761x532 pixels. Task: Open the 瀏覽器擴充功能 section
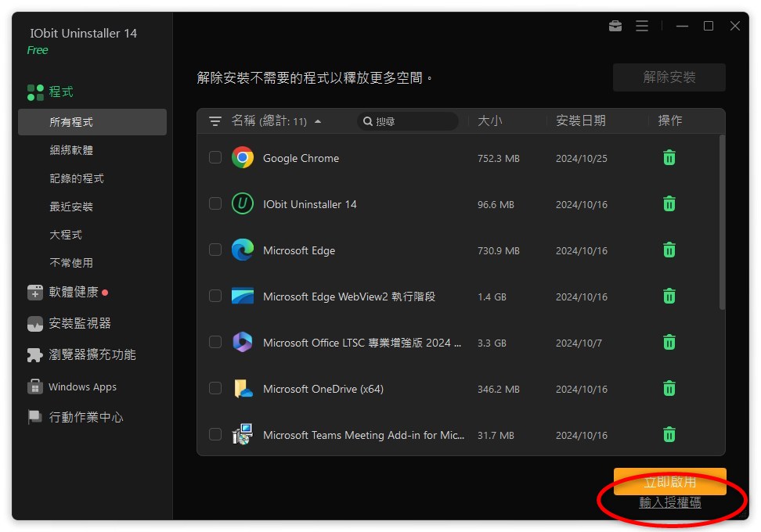click(x=92, y=355)
